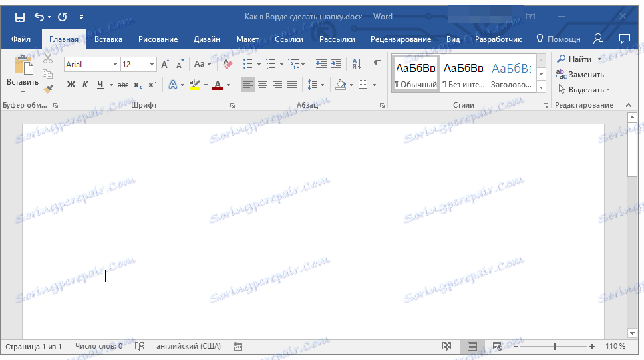
Task: Center the paragraph text
Action: (262, 85)
